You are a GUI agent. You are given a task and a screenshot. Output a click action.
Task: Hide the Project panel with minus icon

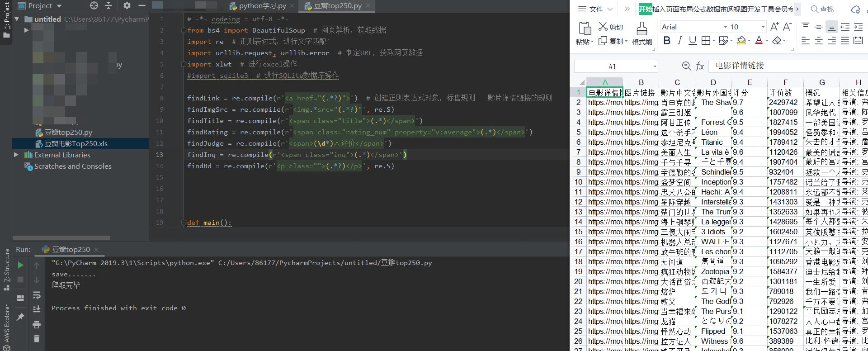(142, 5)
